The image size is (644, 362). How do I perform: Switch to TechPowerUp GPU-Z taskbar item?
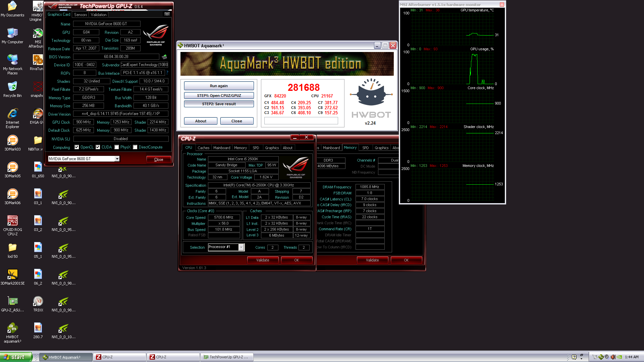(227, 357)
